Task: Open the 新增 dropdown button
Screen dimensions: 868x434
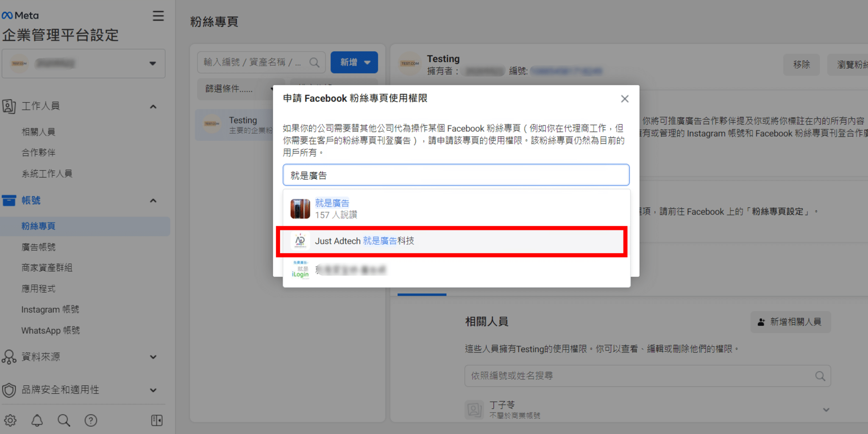Action: coord(354,62)
